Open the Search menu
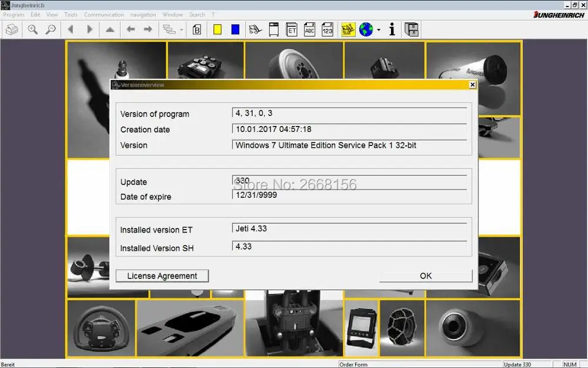 pyautogui.click(x=197, y=15)
